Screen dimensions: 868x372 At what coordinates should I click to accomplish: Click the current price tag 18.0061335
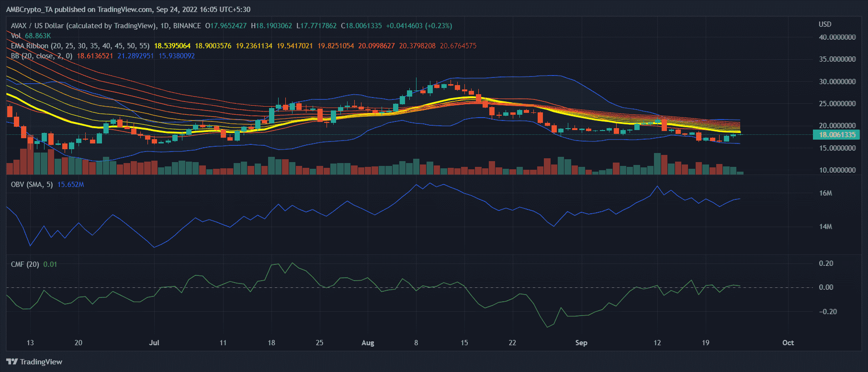point(836,135)
